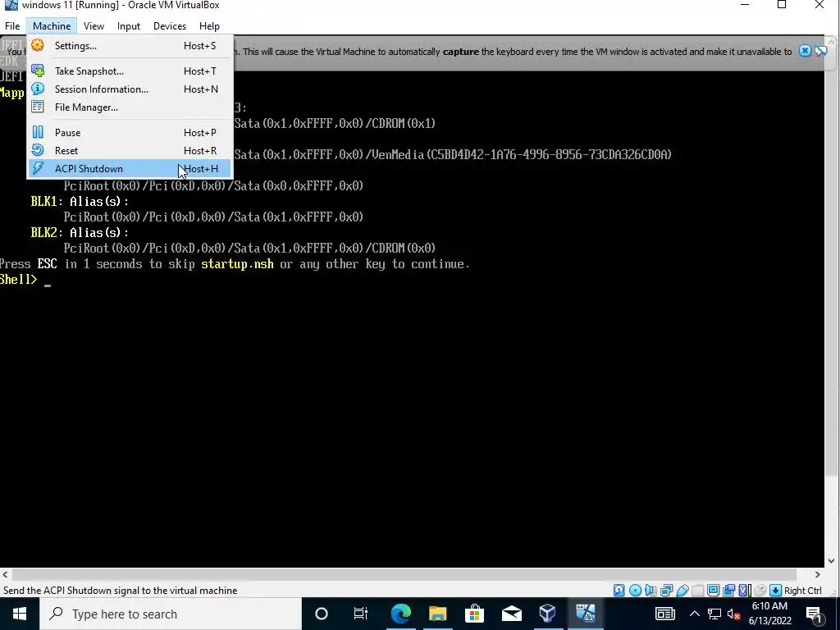Open Task View on taskbar
Viewport: 840px width, 630px height.
tap(361, 614)
